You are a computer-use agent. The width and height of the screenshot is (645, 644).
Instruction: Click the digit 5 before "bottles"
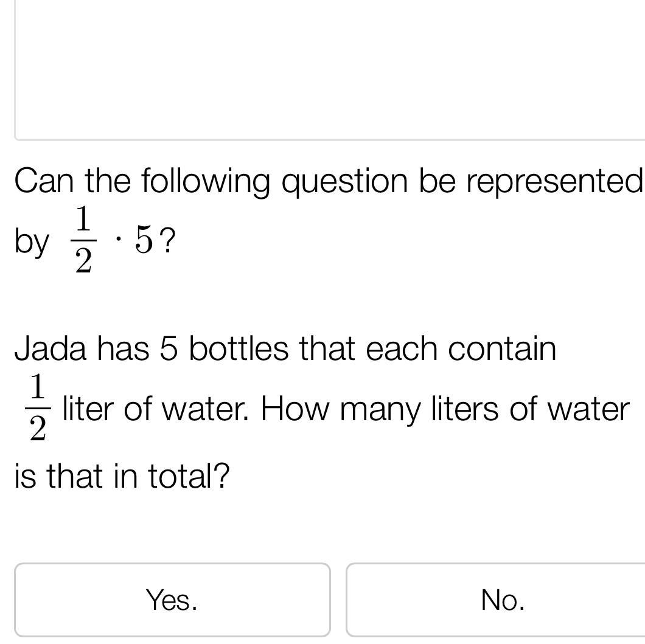pos(168,349)
